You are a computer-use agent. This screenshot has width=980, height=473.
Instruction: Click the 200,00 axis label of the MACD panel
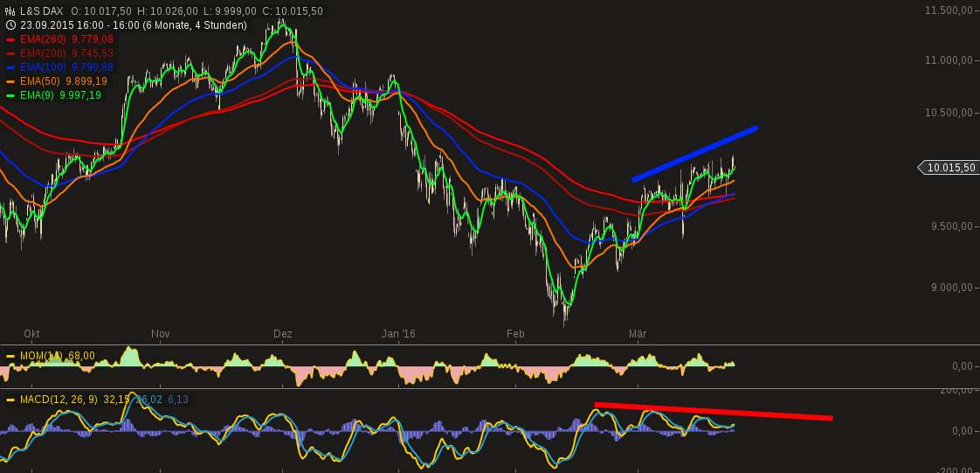[956, 390]
